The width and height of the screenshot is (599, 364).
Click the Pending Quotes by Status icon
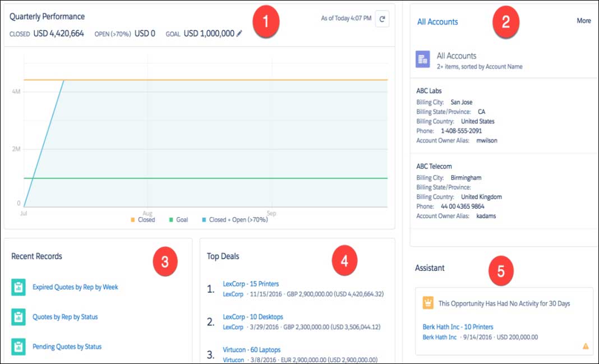point(19,347)
